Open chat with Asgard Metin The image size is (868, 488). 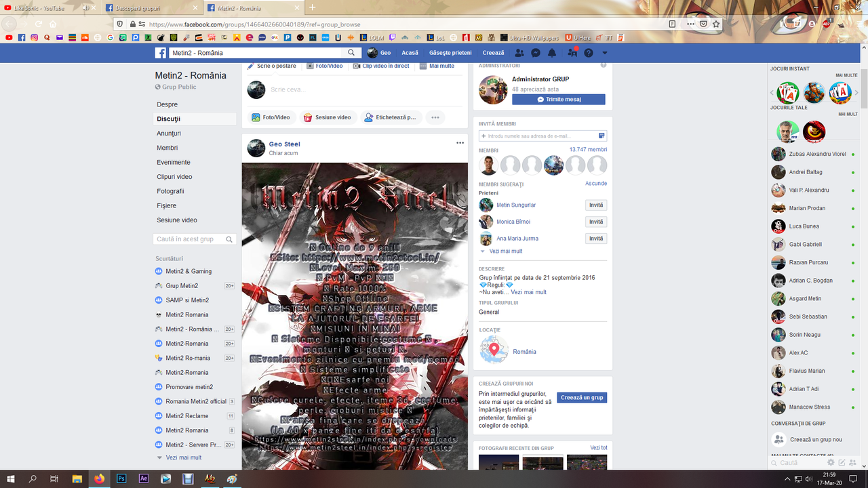coord(814,298)
